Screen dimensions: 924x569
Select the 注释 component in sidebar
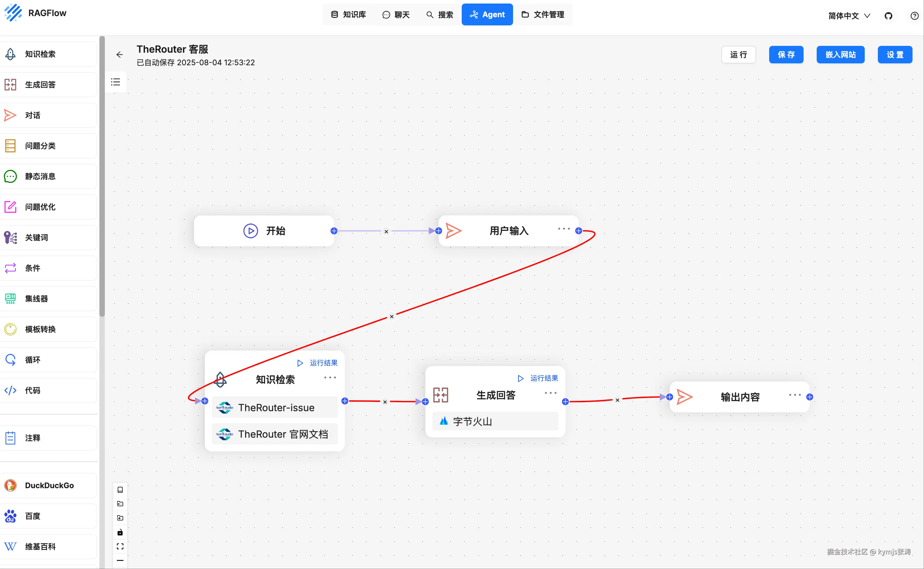49,438
